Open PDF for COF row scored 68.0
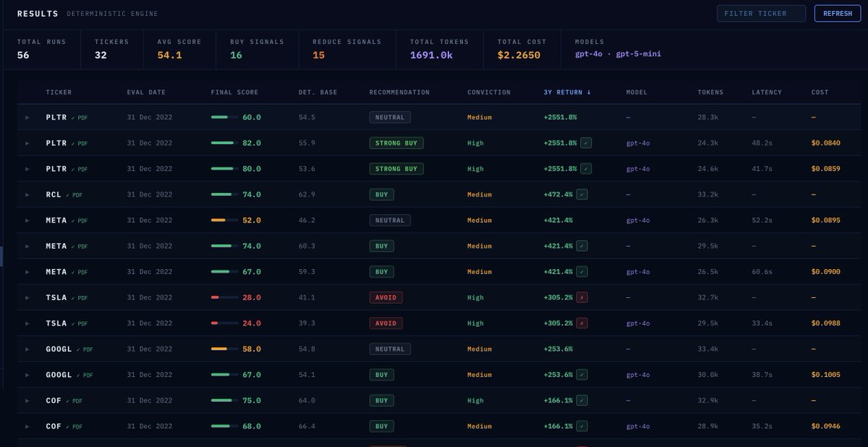868x447 pixels. 74,427
